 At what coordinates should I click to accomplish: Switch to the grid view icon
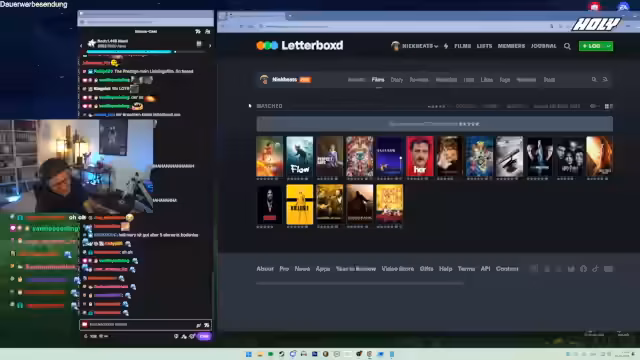click(607, 106)
